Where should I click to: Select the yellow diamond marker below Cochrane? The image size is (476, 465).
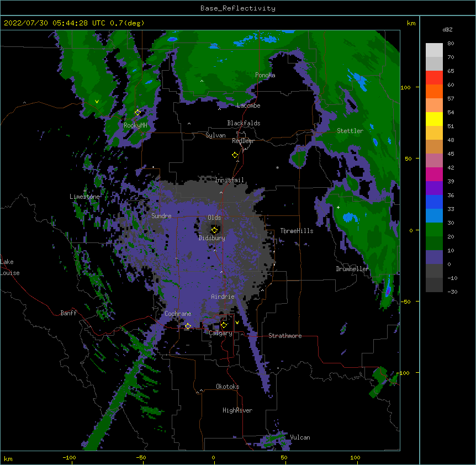[x=188, y=326]
